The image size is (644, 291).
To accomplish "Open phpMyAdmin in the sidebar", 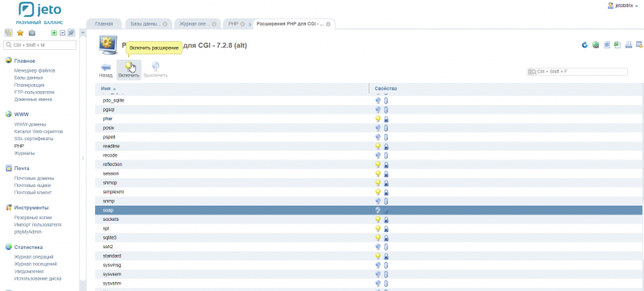I will [27, 232].
